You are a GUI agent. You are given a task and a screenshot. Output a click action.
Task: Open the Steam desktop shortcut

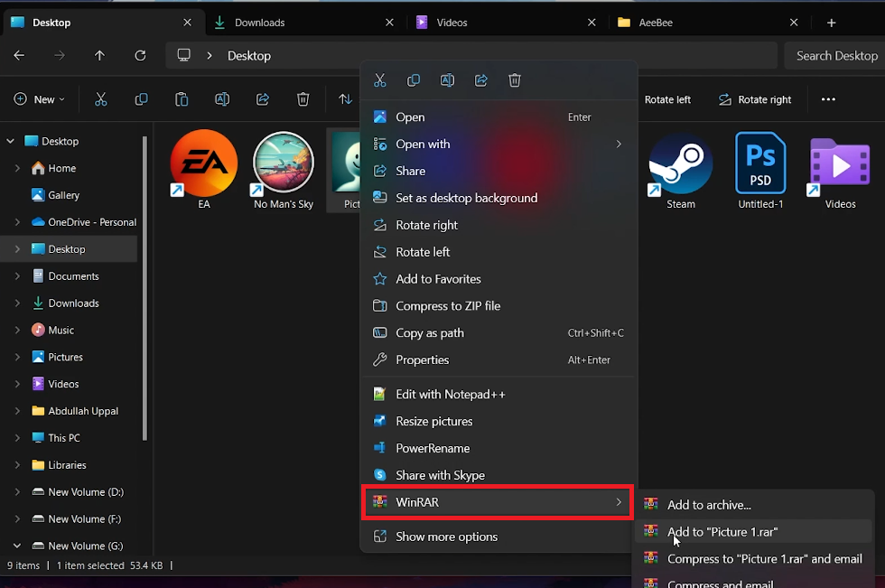(681, 170)
